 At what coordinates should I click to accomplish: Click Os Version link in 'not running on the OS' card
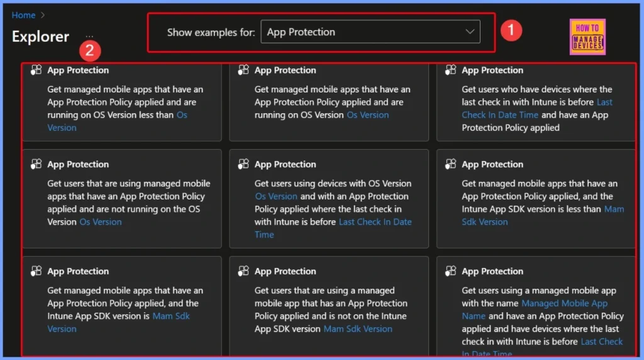[x=101, y=222]
